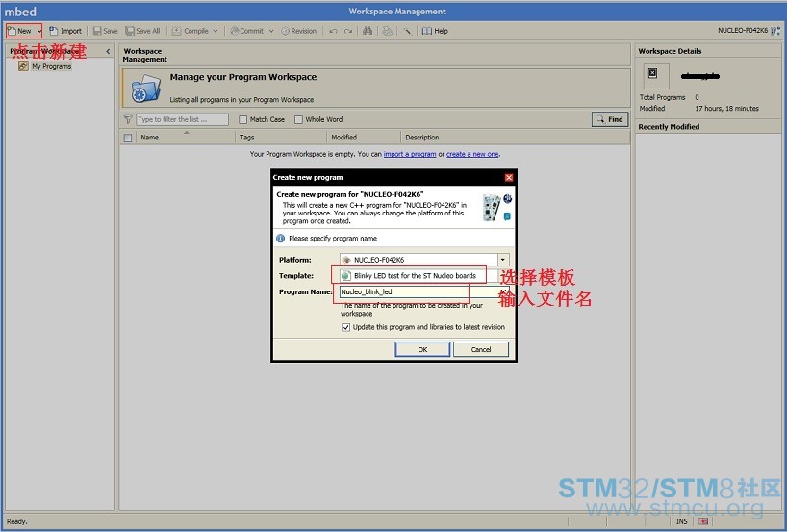Open the Revision history button
Screen dimensions: 787x532
point(298,31)
